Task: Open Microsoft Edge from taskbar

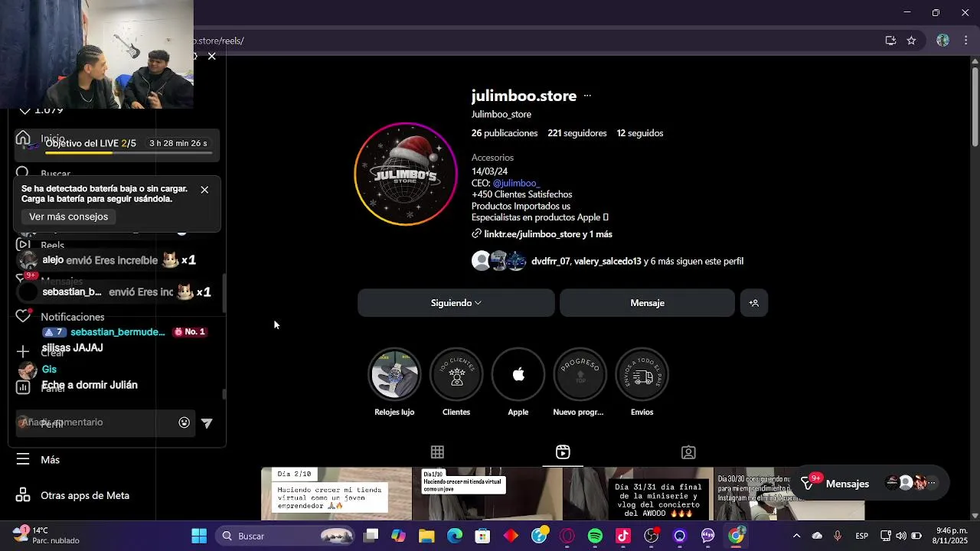Action: 455,536
